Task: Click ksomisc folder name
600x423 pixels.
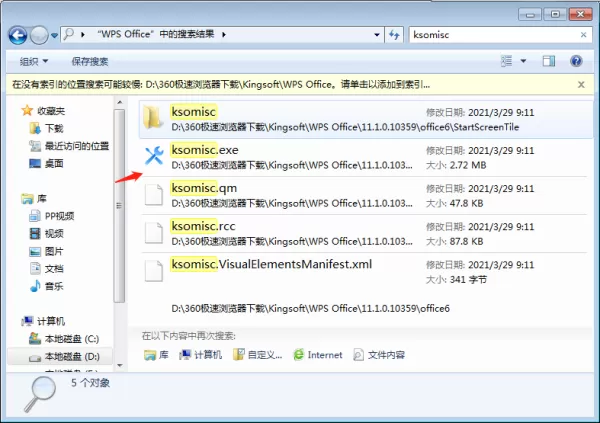Action: [x=194, y=112]
